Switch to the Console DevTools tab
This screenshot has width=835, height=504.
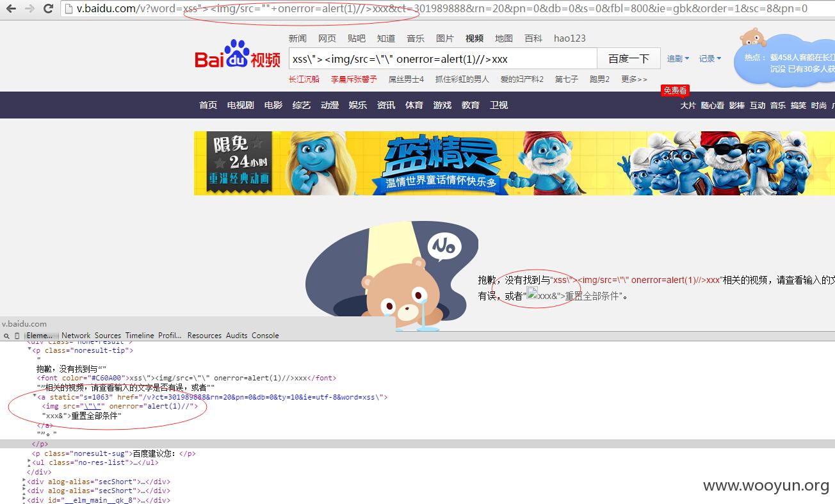click(x=265, y=336)
